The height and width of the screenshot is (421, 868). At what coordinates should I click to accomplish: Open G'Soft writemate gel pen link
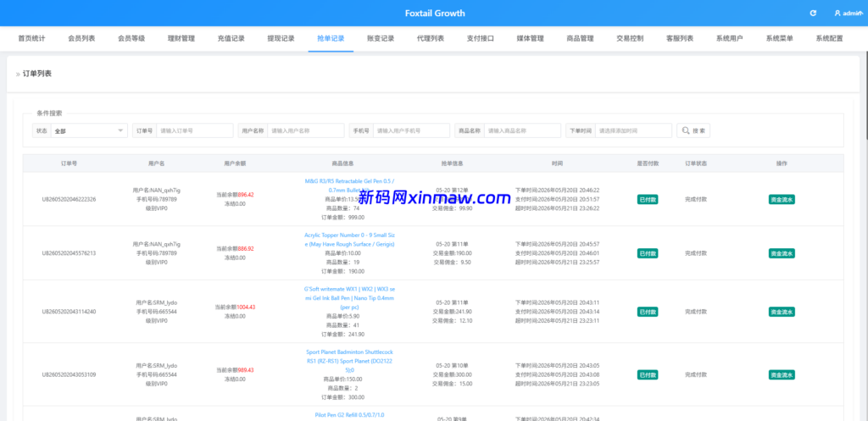(349, 297)
